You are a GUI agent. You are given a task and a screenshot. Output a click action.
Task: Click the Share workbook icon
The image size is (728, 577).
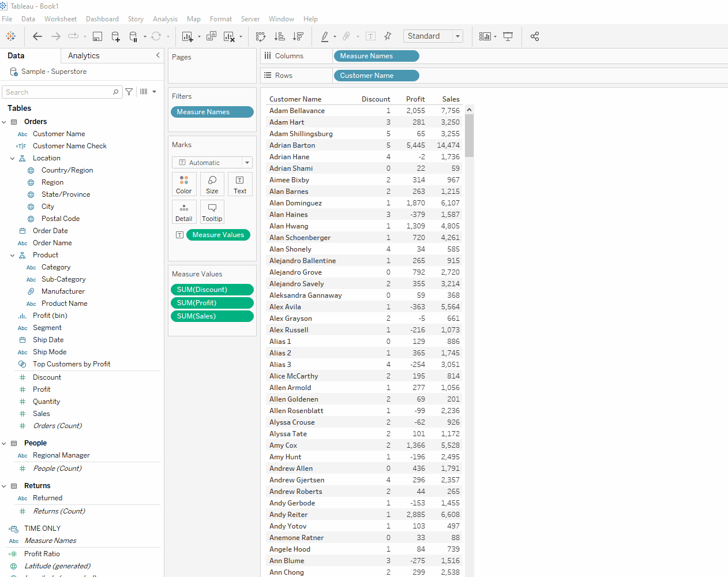535,36
